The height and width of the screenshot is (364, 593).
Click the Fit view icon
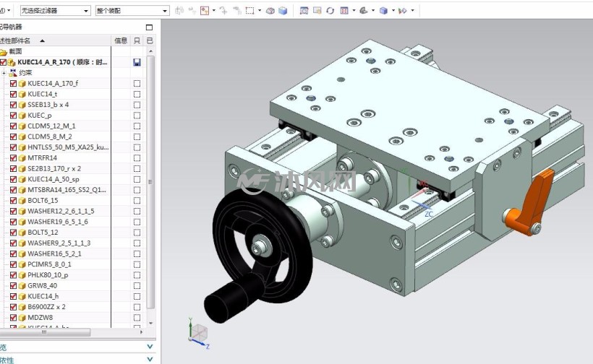point(304,11)
